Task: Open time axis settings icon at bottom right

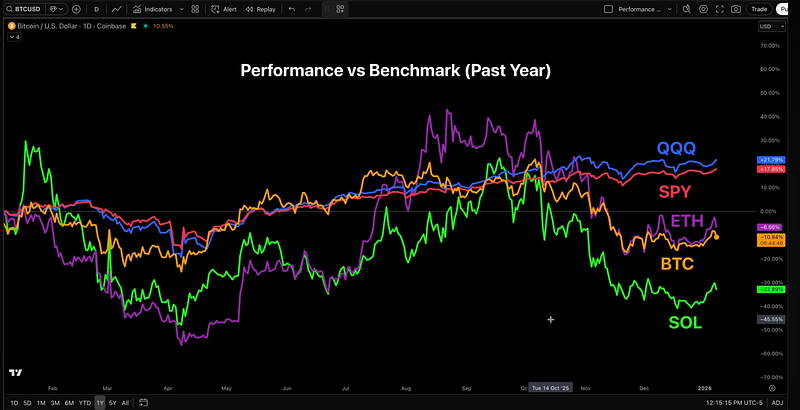Action: pos(772,388)
